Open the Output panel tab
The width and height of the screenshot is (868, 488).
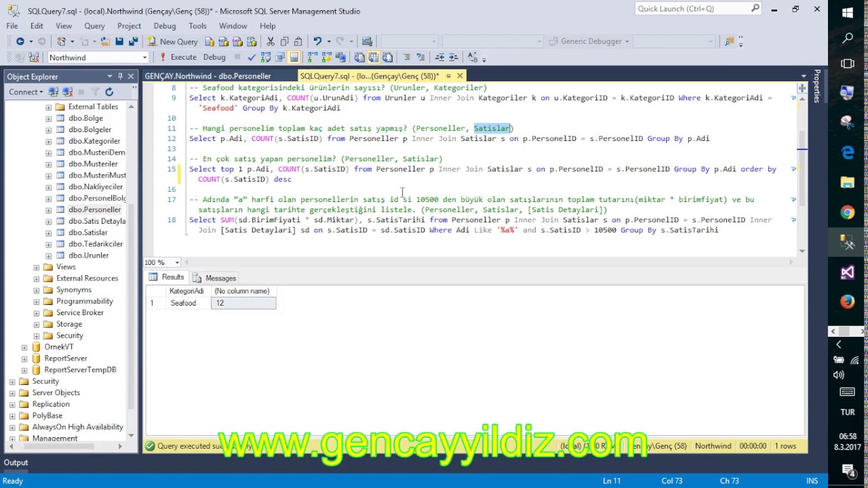pyautogui.click(x=16, y=463)
